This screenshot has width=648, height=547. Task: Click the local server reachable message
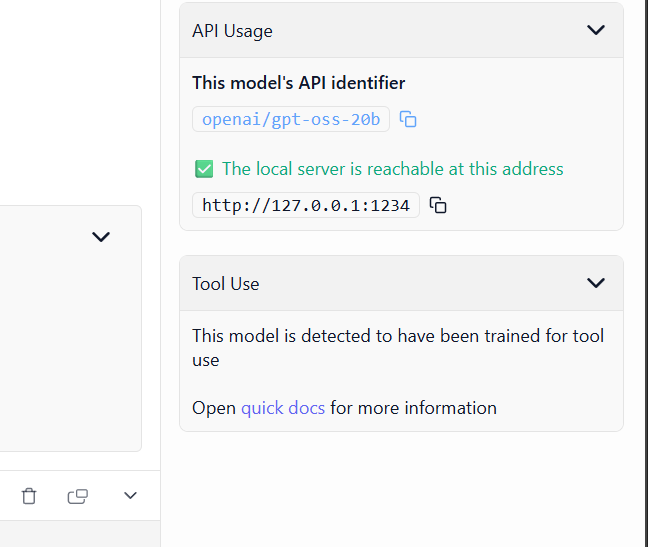pos(392,169)
